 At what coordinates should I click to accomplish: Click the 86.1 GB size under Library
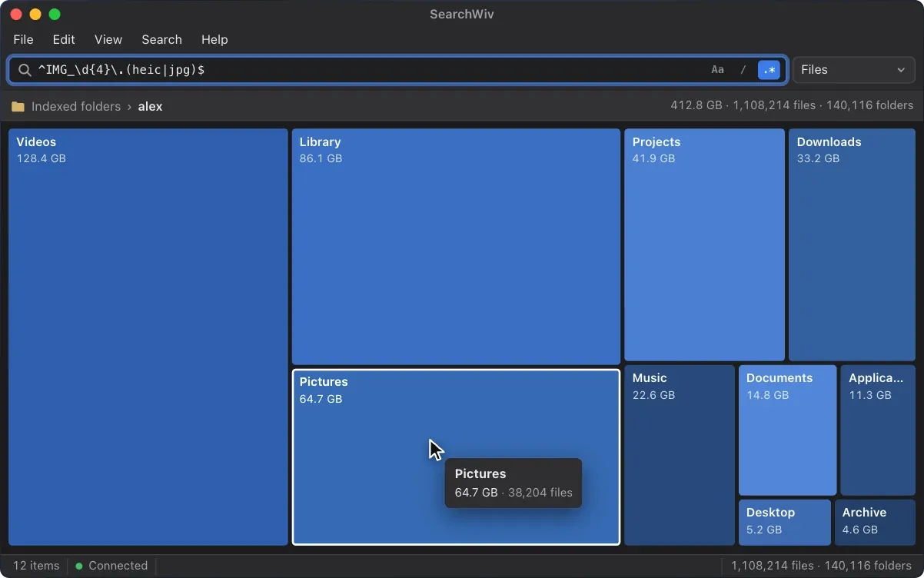[321, 158]
